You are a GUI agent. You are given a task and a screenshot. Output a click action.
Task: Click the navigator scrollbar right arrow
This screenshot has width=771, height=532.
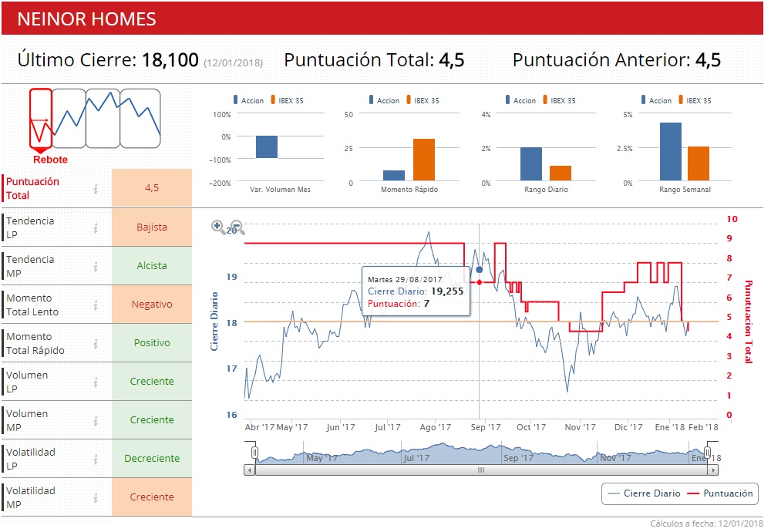[x=713, y=470]
